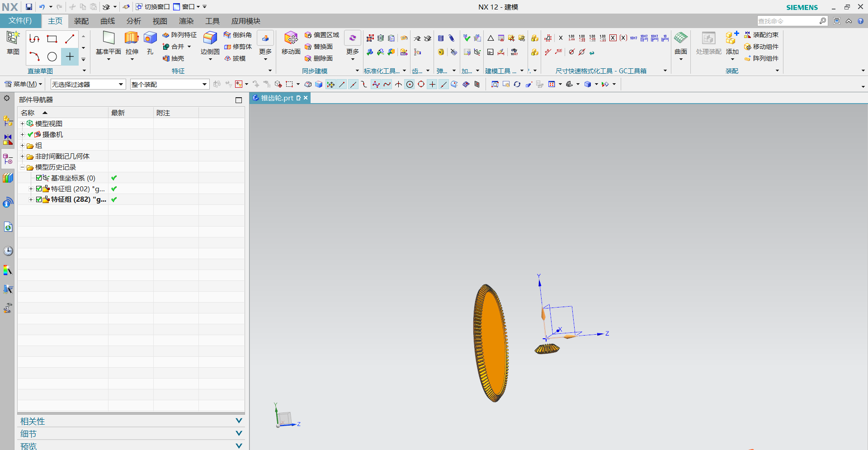Expand the 组 tree node
Image resolution: width=868 pixels, height=450 pixels.
click(x=22, y=145)
